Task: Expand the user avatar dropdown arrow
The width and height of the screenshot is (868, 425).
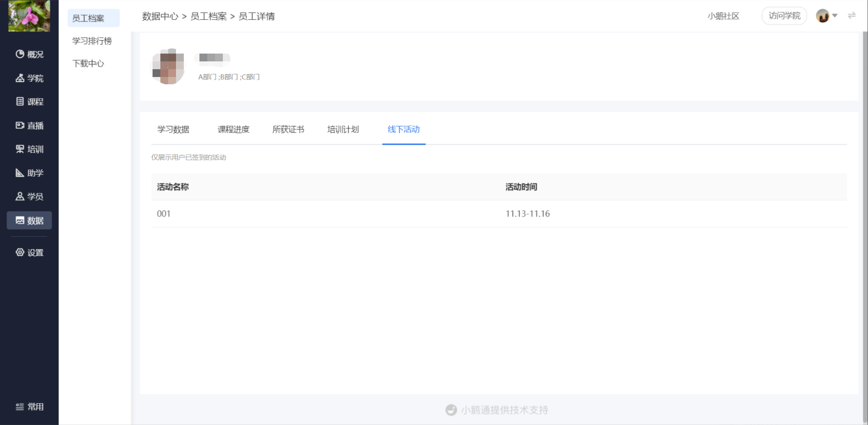Action: point(835,16)
